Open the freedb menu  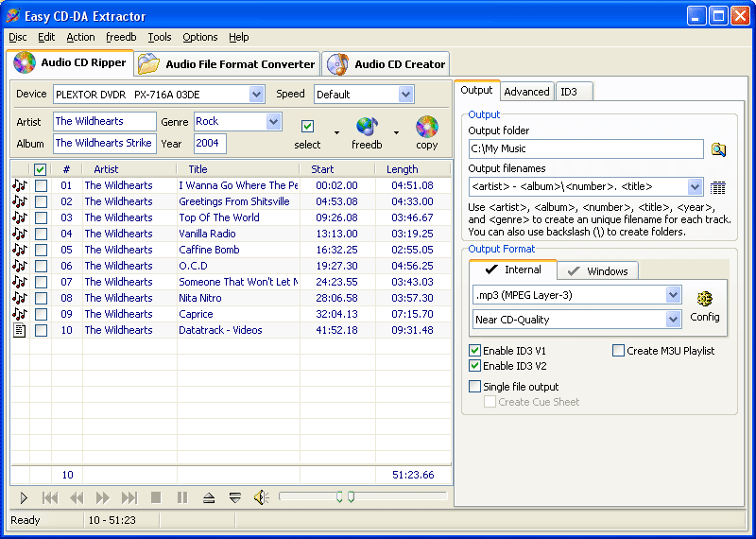[x=121, y=37]
